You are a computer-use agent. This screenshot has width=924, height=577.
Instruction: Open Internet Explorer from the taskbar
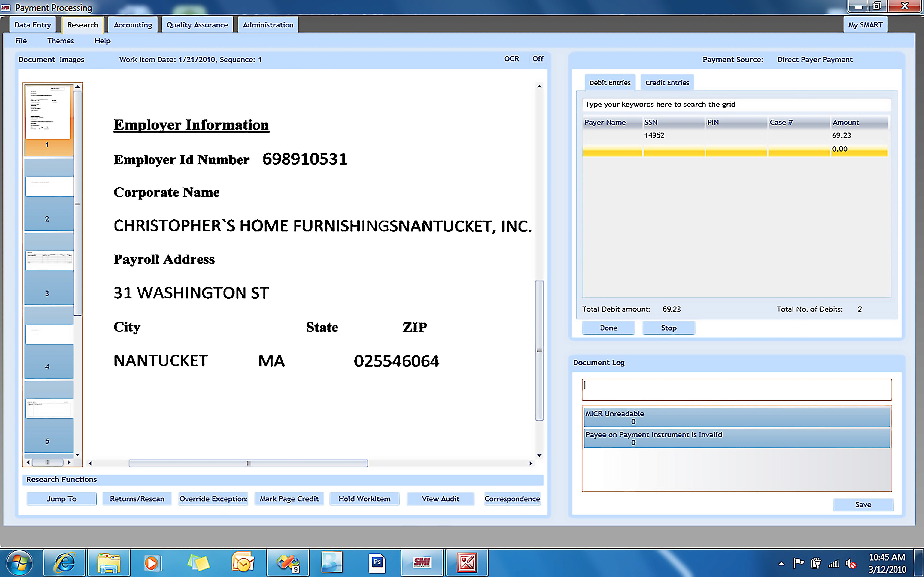(64, 562)
